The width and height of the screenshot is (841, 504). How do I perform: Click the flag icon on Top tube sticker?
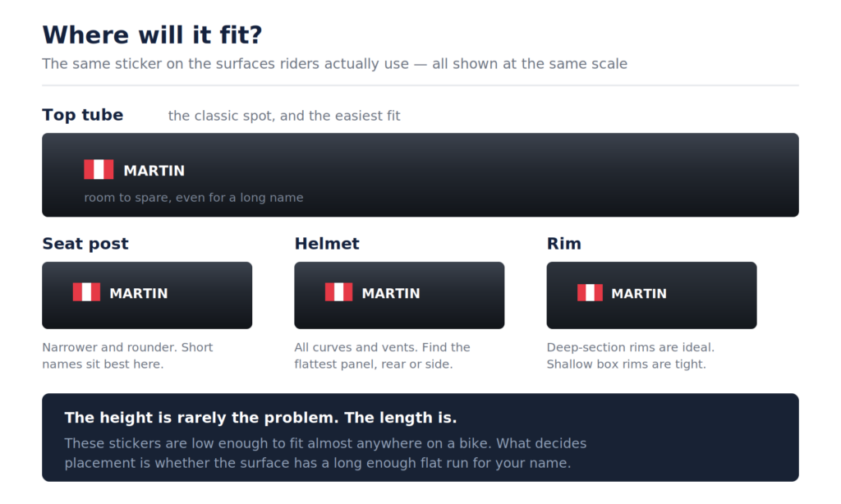pyautogui.click(x=99, y=169)
